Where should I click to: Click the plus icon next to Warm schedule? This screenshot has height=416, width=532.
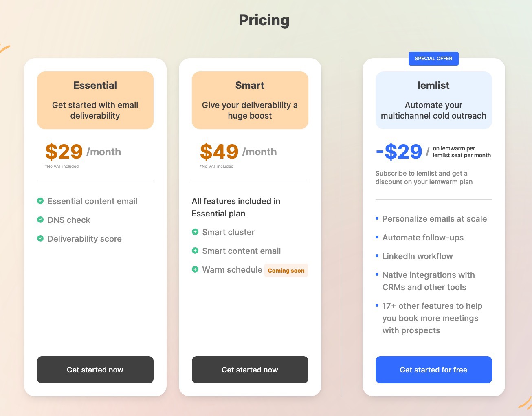195,269
